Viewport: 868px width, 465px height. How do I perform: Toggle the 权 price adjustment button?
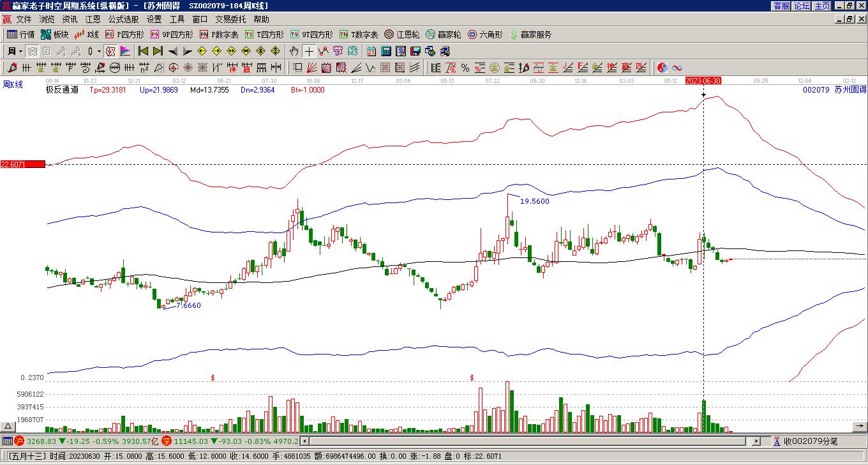pyautogui.click(x=110, y=51)
